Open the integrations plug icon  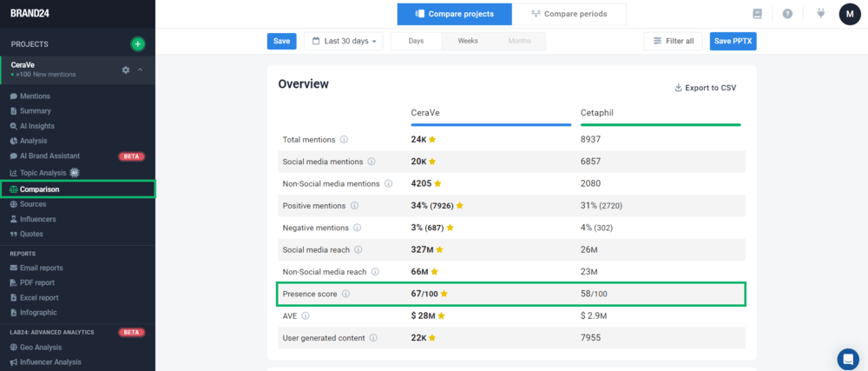pos(821,14)
